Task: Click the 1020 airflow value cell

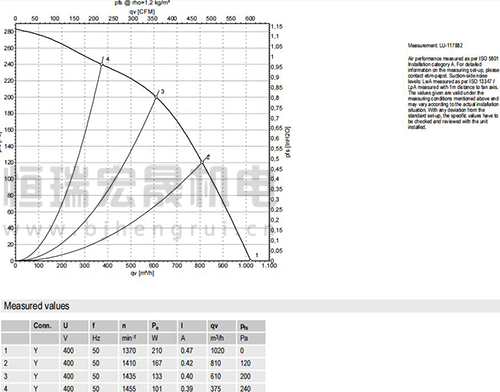Action: [217, 351]
